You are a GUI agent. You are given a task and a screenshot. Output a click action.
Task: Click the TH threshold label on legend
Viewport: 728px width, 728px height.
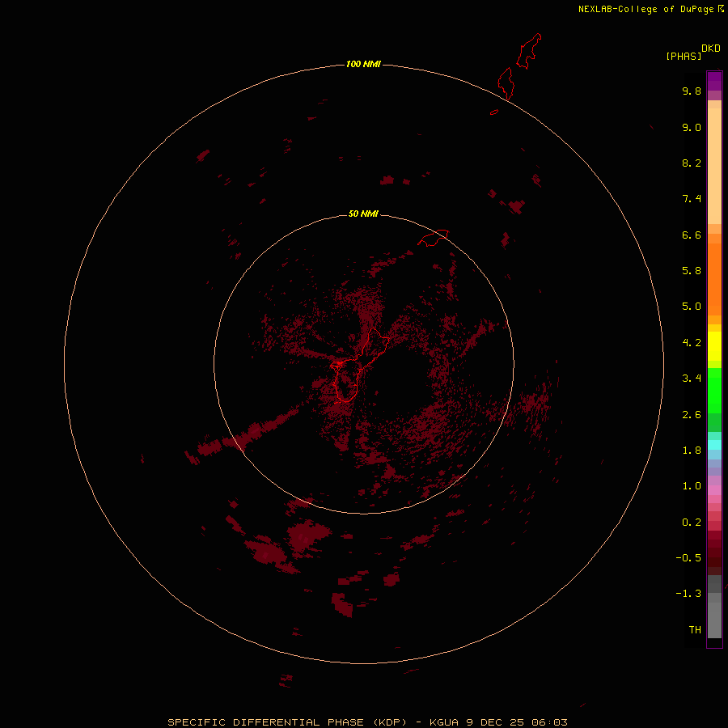pyautogui.click(x=694, y=629)
